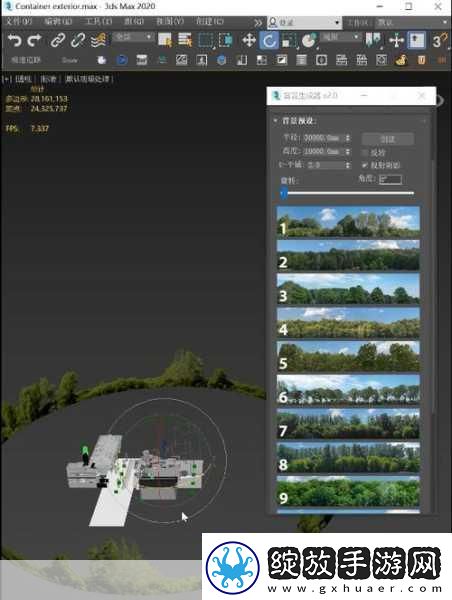Select background panorama thumbnail 6

click(348, 390)
